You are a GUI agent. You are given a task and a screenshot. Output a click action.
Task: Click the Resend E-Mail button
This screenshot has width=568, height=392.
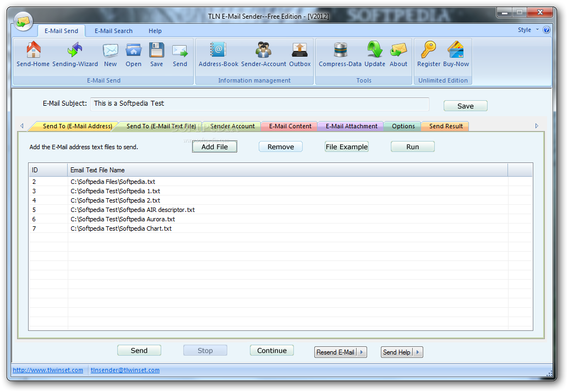click(335, 352)
